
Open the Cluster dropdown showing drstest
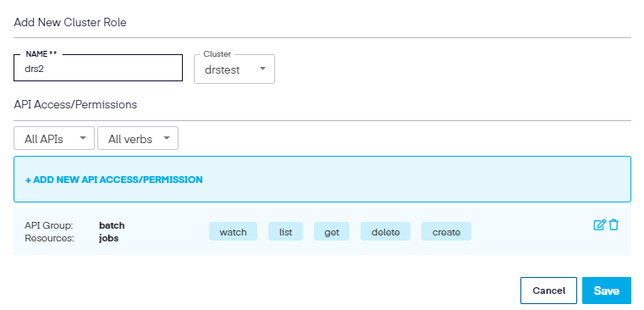(x=234, y=69)
